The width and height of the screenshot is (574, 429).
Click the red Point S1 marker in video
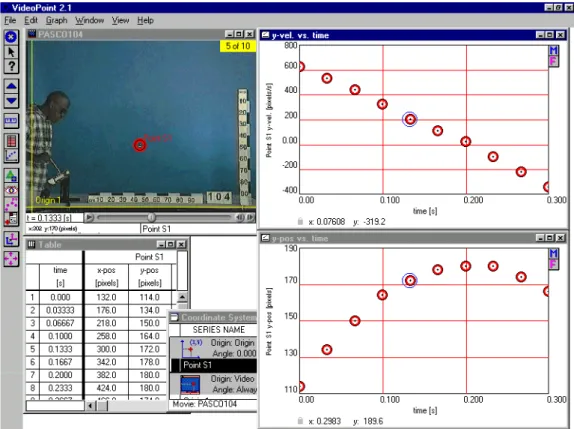point(140,145)
